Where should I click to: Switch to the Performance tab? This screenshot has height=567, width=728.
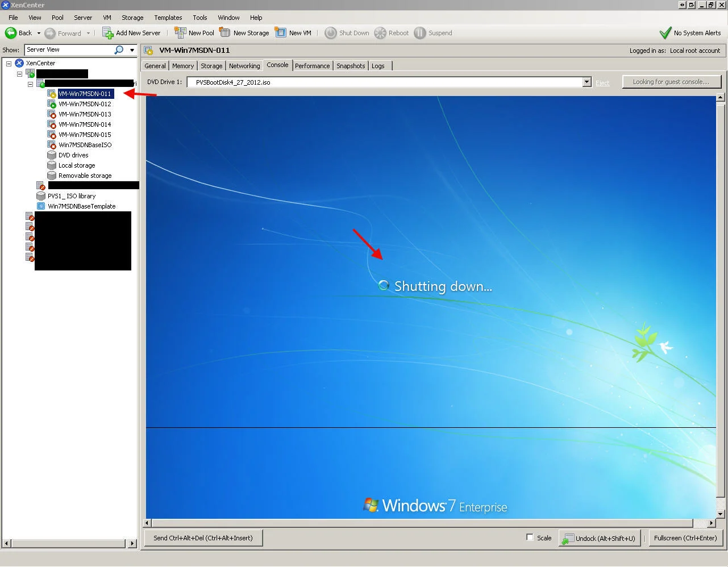[312, 66]
